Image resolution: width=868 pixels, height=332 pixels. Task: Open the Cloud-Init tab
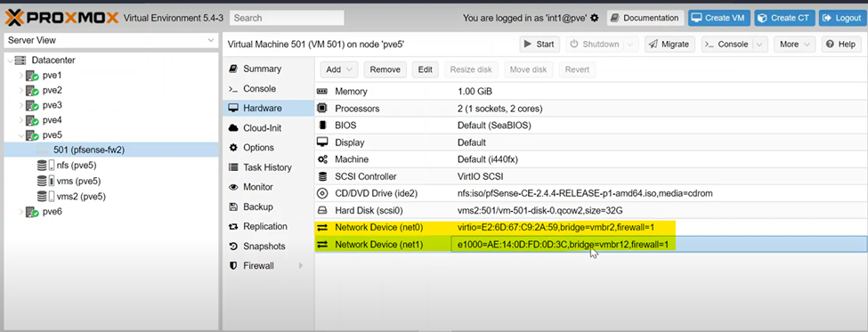pyautogui.click(x=268, y=128)
